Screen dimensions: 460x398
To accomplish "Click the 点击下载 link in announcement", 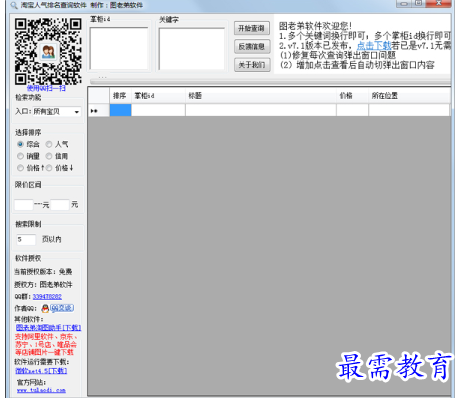I will pyautogui.click(x=374, y=45).
